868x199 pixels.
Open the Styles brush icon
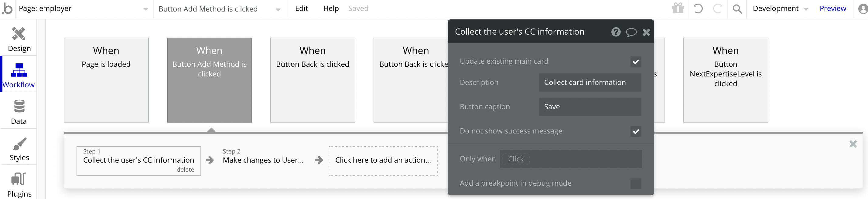(x=19, y=144)
